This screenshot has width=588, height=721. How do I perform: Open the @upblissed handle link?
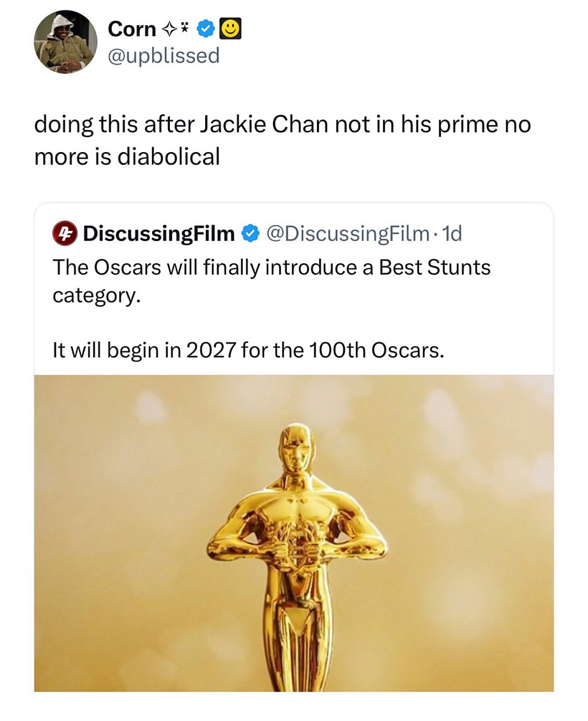[163, 55]
